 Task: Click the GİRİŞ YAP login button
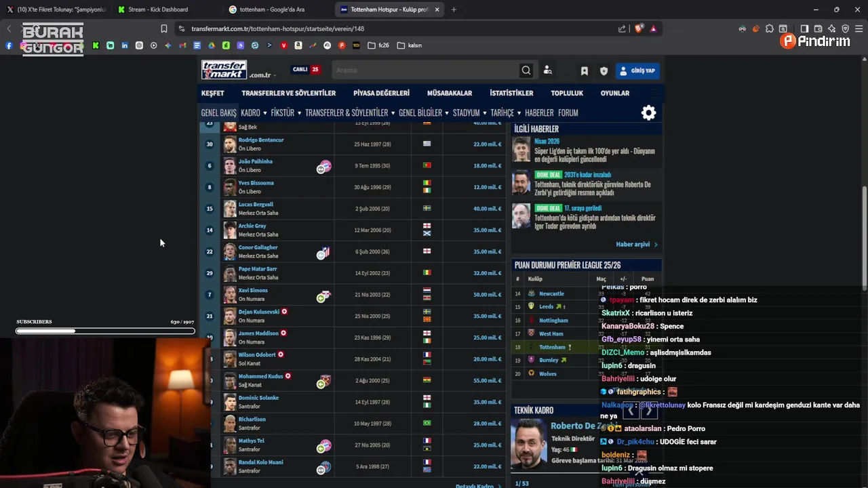coord(637,70)
